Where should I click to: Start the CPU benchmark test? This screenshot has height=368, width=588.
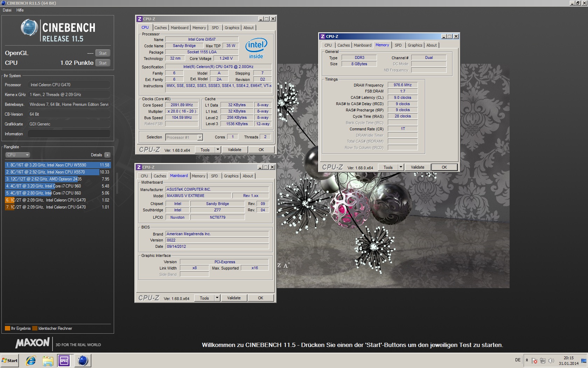point(103,63)
